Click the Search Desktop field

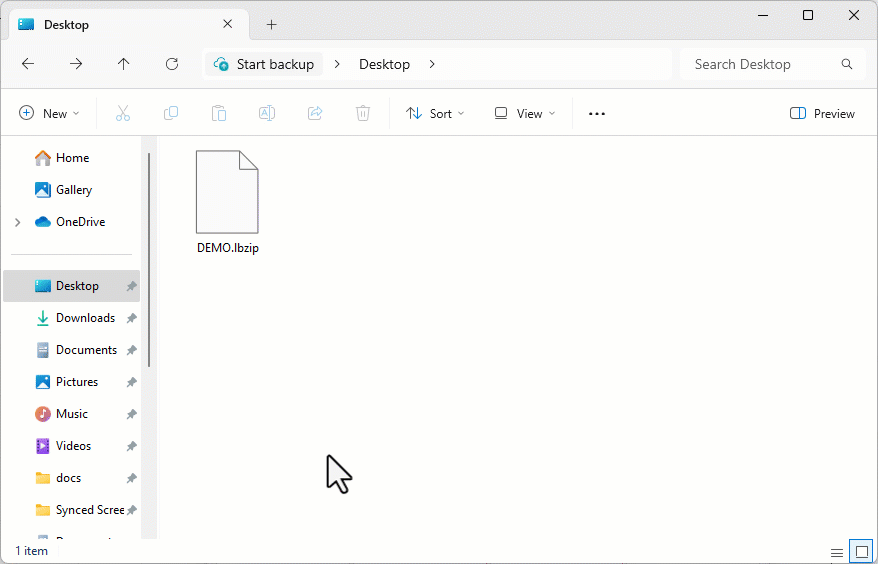click(x=760, y=64)
